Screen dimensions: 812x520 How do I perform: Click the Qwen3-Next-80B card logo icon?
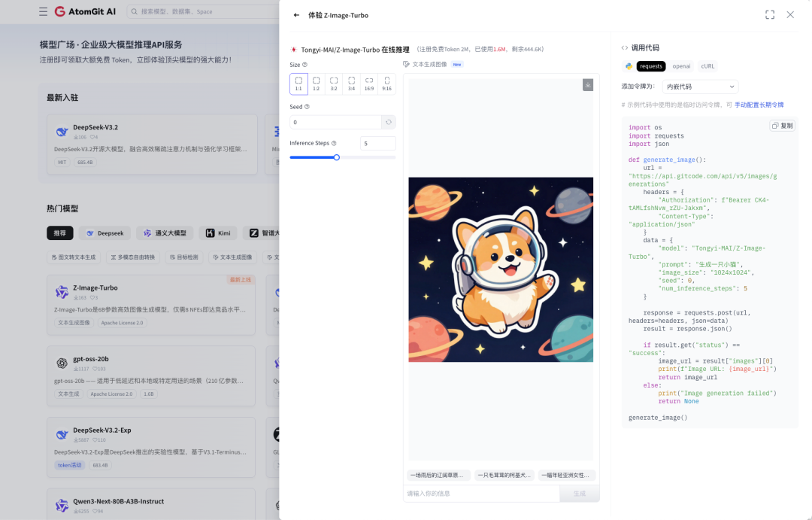click(62, 506)
